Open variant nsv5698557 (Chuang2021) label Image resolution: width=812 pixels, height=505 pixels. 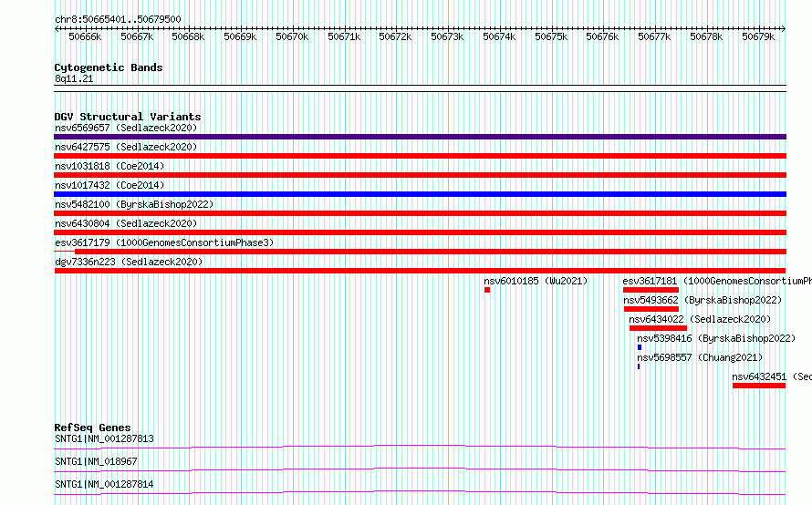click(x=700, y=357)
